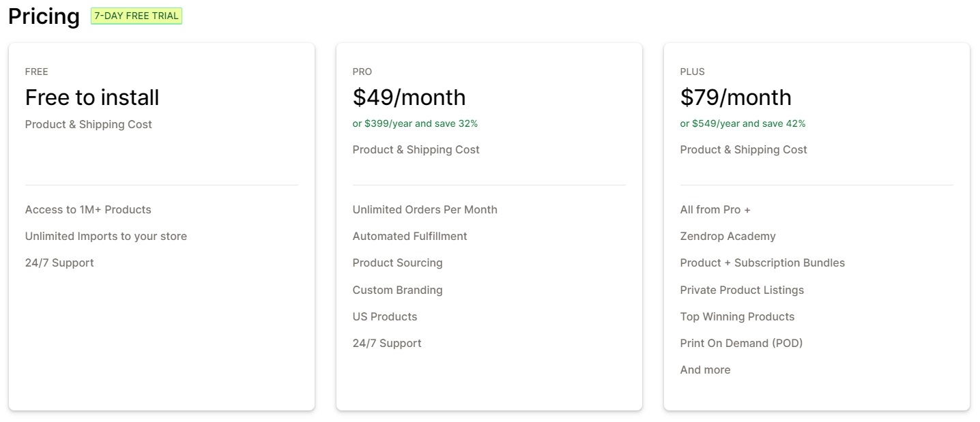980x422 pixels.
Task: Select Unlimited Imports to your store
Action: (106, 236)
